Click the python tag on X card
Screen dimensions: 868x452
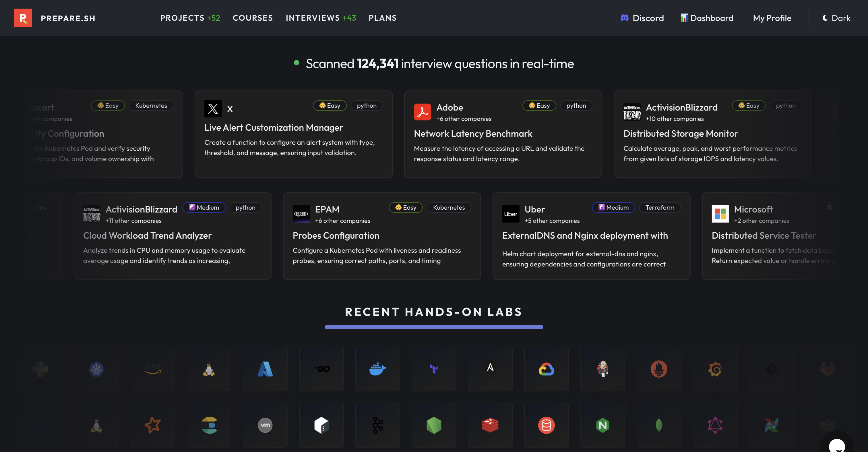click(x=367, y=106)
